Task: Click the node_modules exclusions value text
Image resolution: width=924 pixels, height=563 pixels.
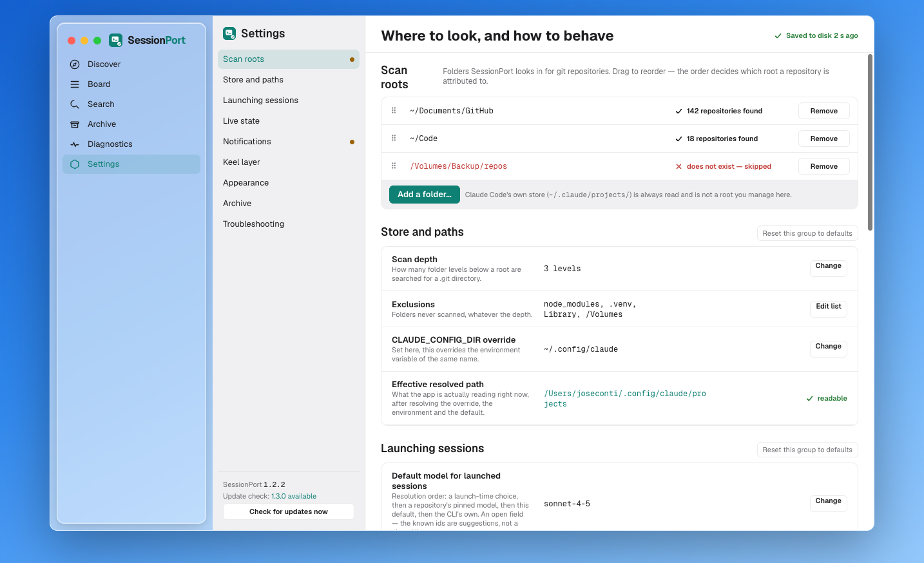Action: (590, 309)
